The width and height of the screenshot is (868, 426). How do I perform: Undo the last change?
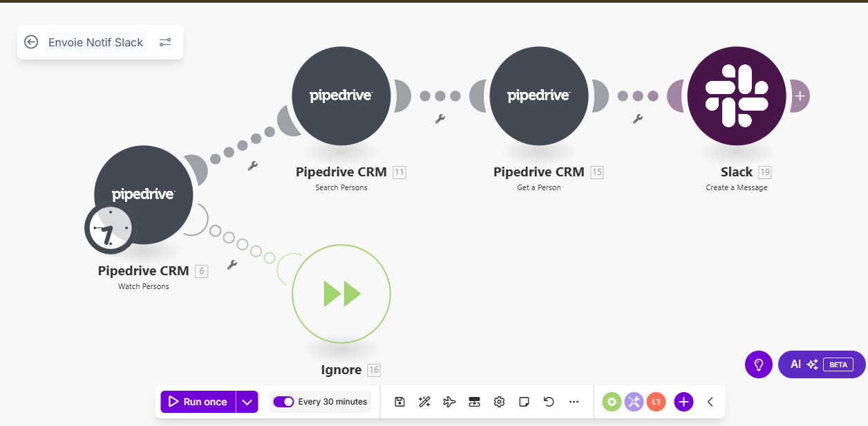pyautogui.click(x=549, y=402)
